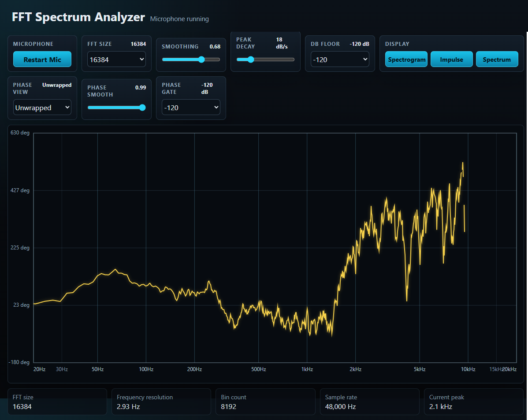
Task: Click the Phase Smooth 0.99 readout
Action: pyautogui.click(x=141, y=88)
